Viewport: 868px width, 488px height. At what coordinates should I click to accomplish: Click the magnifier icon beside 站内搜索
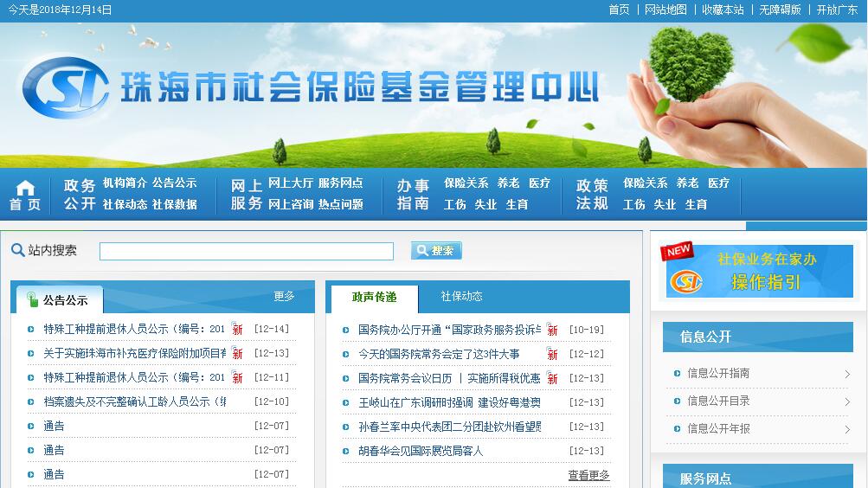coord(17,250)
